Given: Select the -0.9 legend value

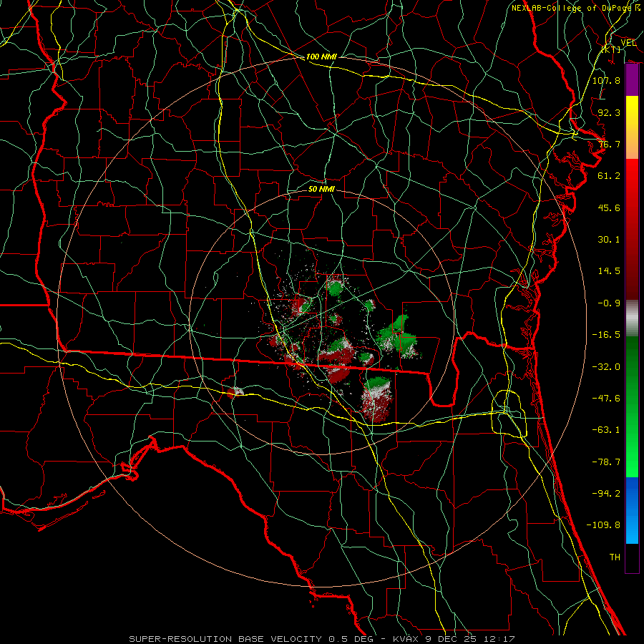Looking at the screenshot, I should (609, 303).
